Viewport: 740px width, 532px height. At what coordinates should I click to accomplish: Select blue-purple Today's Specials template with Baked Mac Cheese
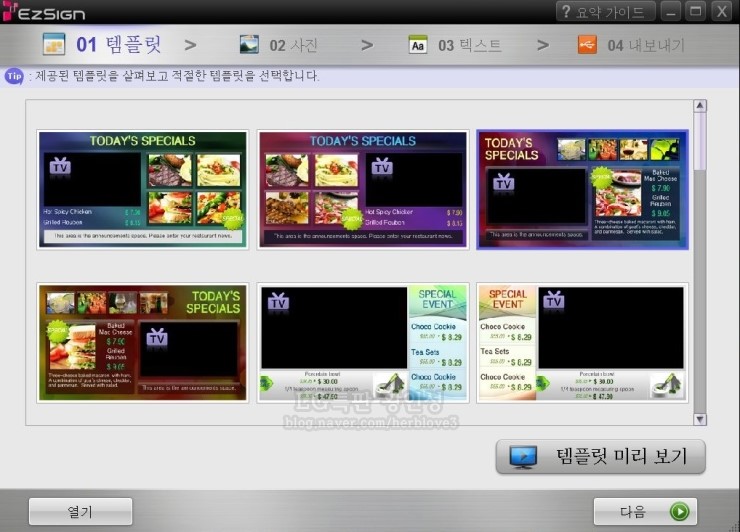(582, 190)
